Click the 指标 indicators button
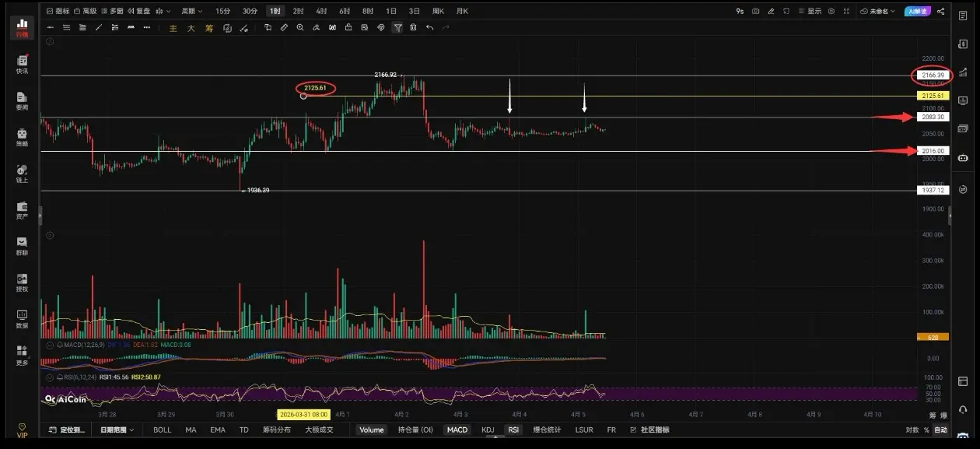The height and width of the screenshot is (449, 980). coord(58,11)
